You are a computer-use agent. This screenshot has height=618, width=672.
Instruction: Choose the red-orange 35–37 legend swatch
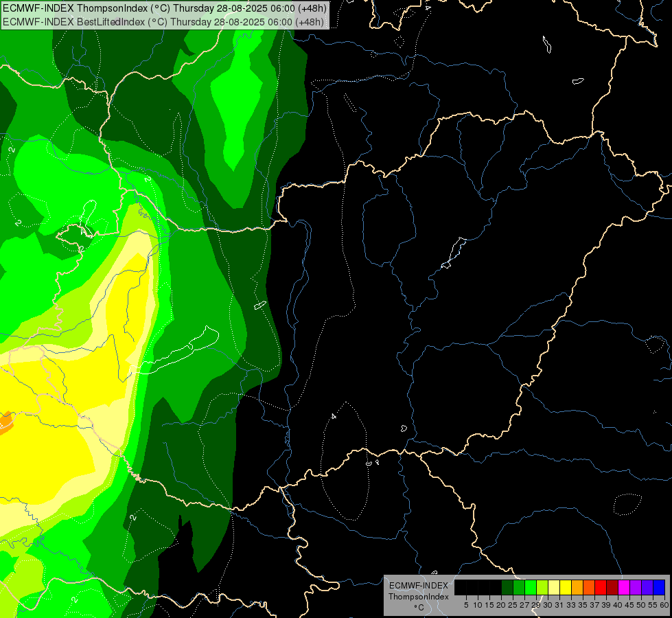(589, 587)
